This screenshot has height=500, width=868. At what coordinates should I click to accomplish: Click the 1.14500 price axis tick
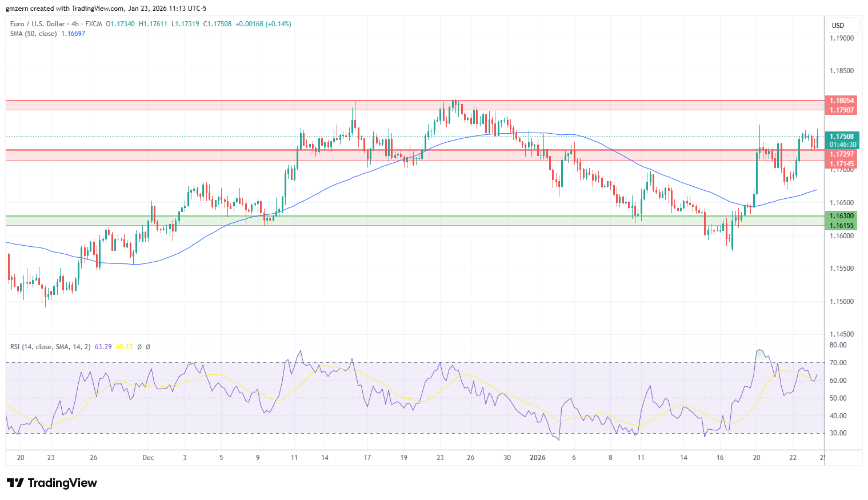tap(842, 334)
